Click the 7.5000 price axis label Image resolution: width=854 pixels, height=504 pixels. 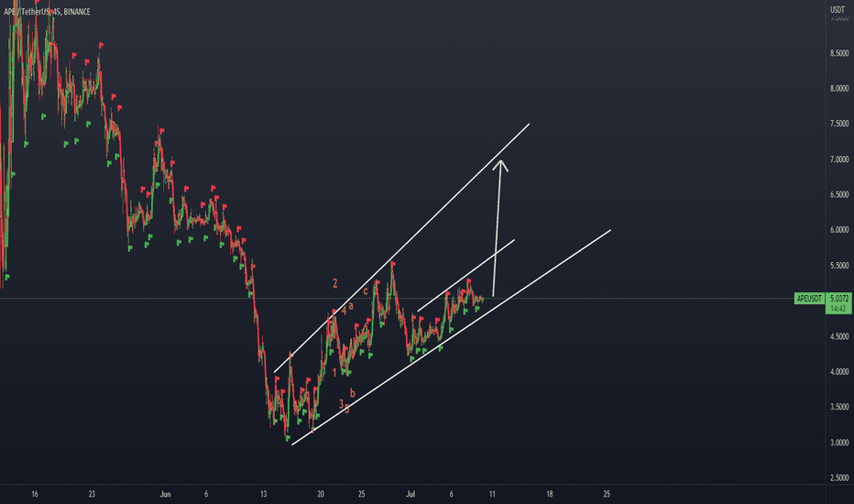(839, 125)
